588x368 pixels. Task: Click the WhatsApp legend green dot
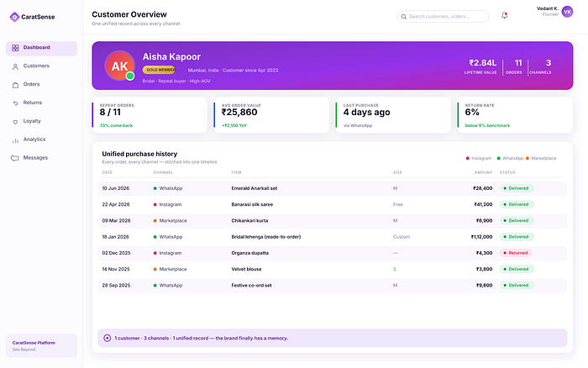[x=499, y=158]
